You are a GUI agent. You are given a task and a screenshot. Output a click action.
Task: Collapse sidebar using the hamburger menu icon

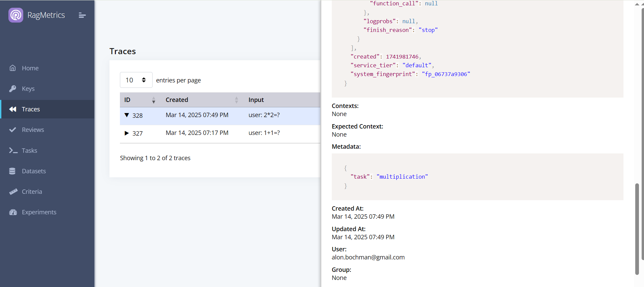click(82, 15)
